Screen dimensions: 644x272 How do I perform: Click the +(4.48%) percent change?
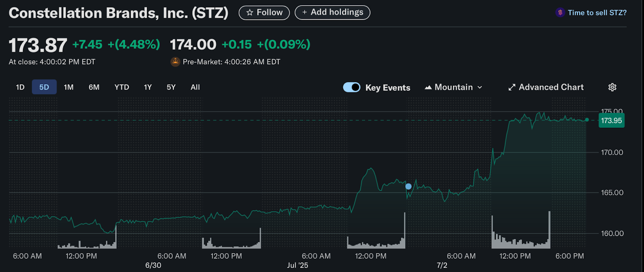click(134, 44)
